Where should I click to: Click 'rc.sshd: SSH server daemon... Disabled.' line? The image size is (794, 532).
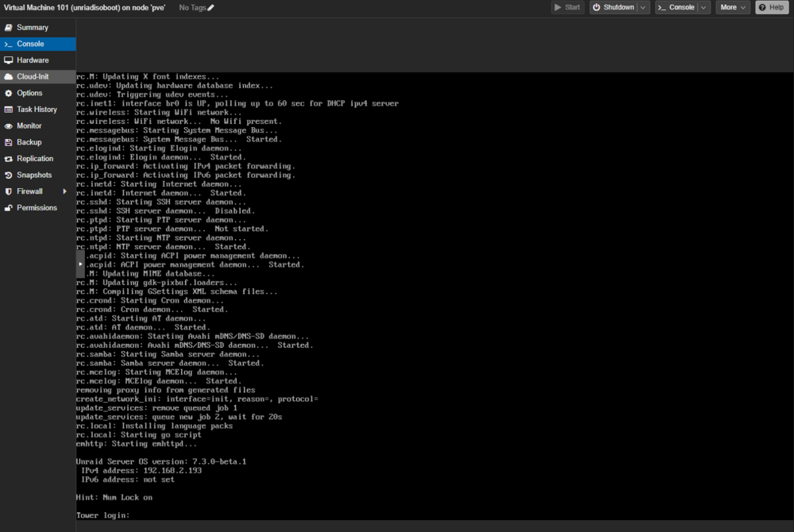point(166,211)
